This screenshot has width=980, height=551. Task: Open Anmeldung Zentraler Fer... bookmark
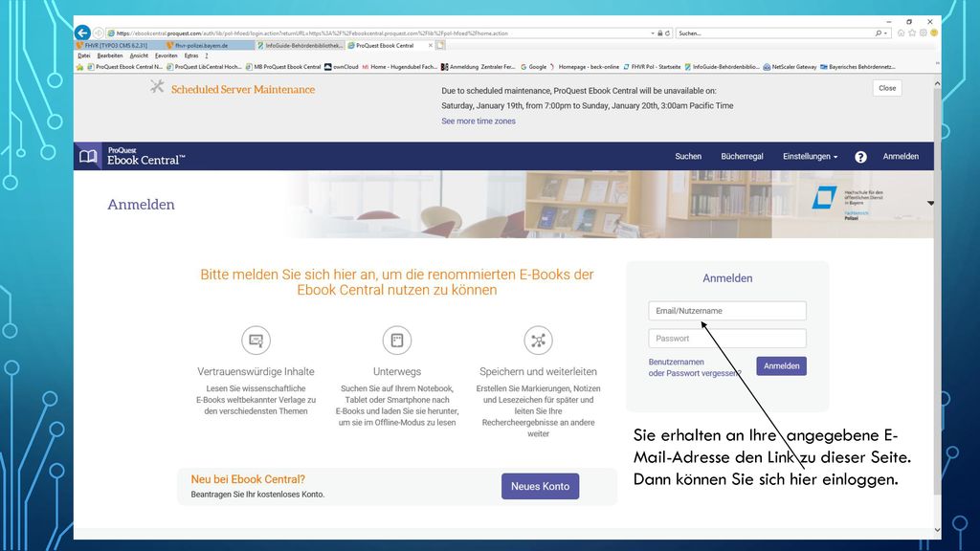pyautogui.click(x=479, y=67)
